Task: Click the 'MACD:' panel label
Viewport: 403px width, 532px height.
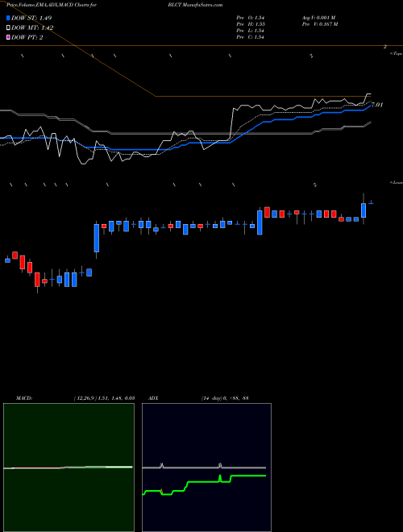Action: point(24,397)
